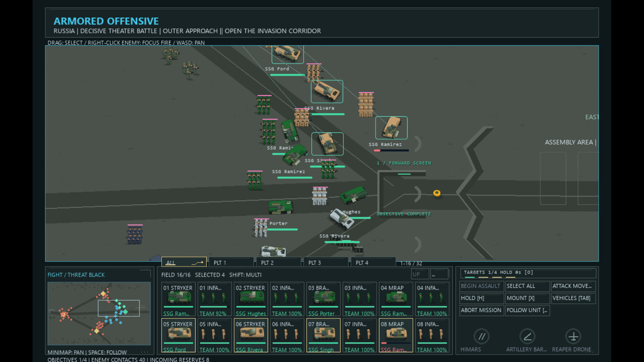The image size is (644, 362).
Task: Click ABORT MISSION
Action: click(482, 310)
